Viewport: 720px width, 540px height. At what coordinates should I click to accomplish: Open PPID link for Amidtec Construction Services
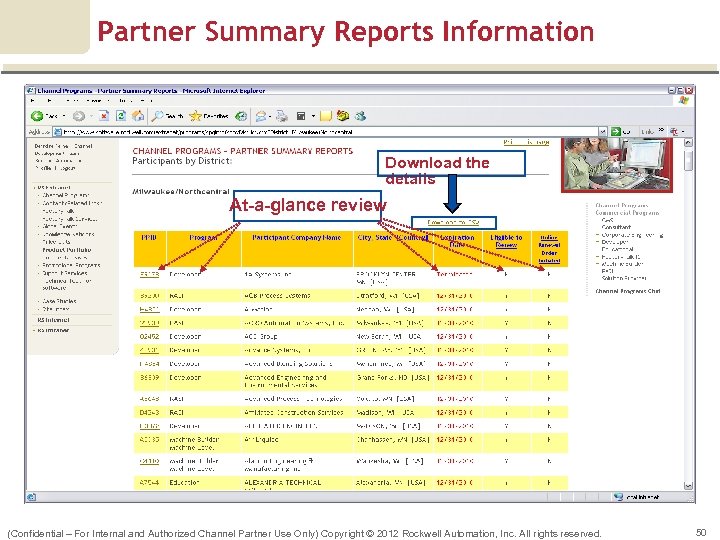click(x=149, y=412)
